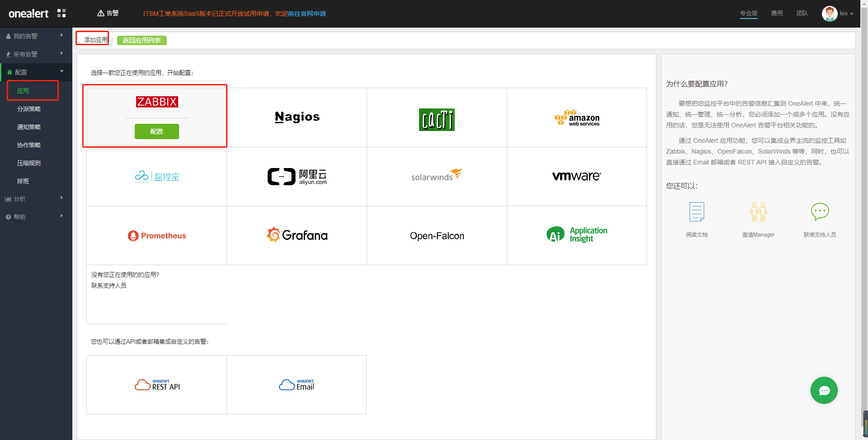
Task: Choose the VMware application
Action: tap(577, 177)
